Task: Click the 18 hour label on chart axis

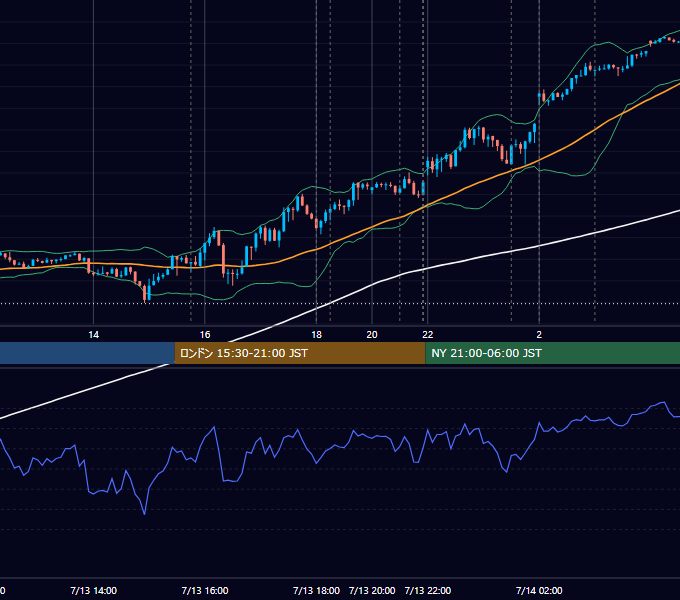Action: [317, 335]
